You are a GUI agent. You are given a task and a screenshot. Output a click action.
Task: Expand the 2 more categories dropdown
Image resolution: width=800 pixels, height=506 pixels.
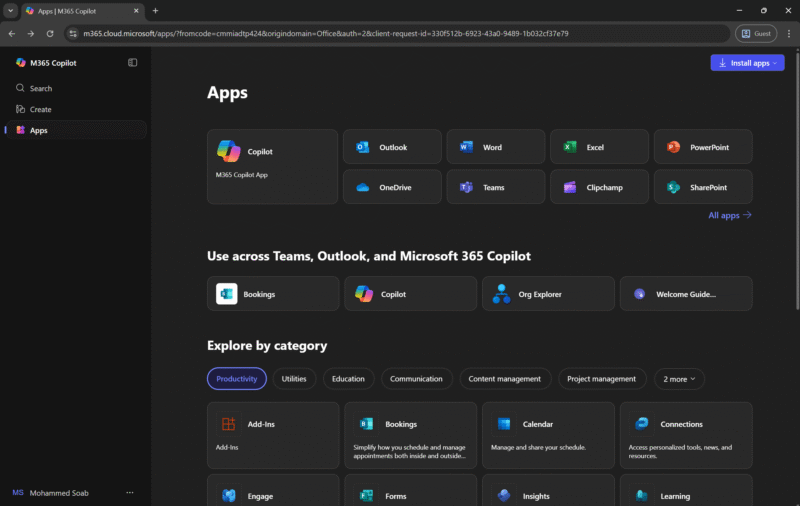point(679,378)
